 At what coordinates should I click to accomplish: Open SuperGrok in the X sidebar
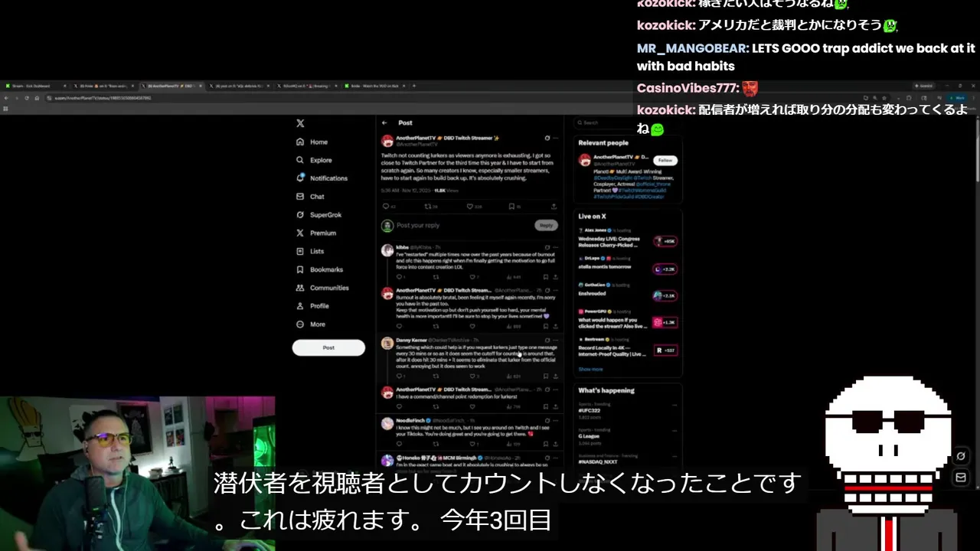coord(318,215)
